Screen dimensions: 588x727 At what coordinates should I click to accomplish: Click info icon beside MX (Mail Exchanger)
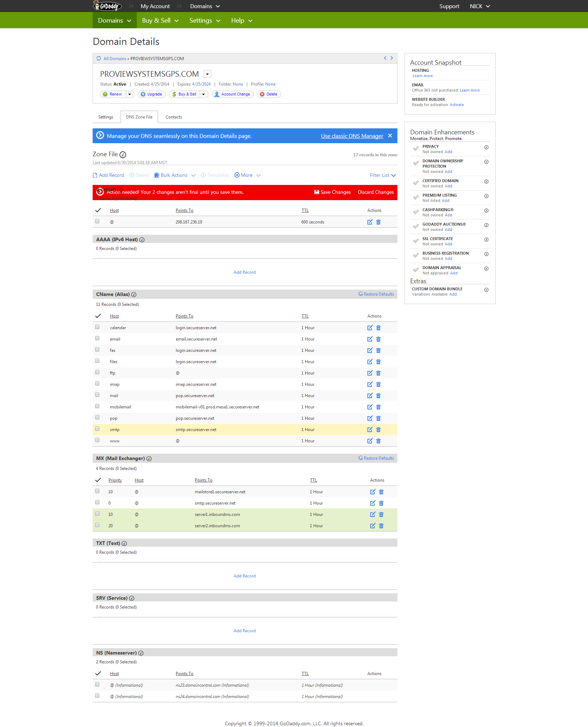pos(149,459)
